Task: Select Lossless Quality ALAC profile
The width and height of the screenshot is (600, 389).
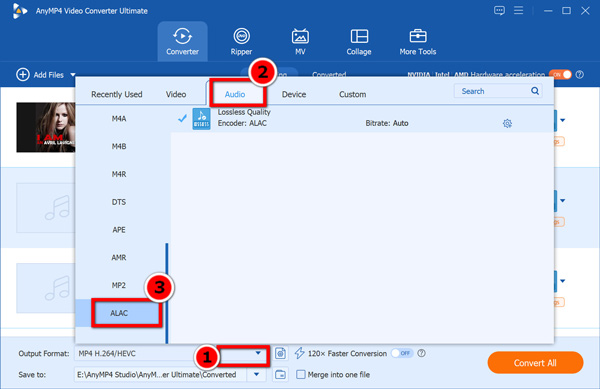Action: (362, 119)
